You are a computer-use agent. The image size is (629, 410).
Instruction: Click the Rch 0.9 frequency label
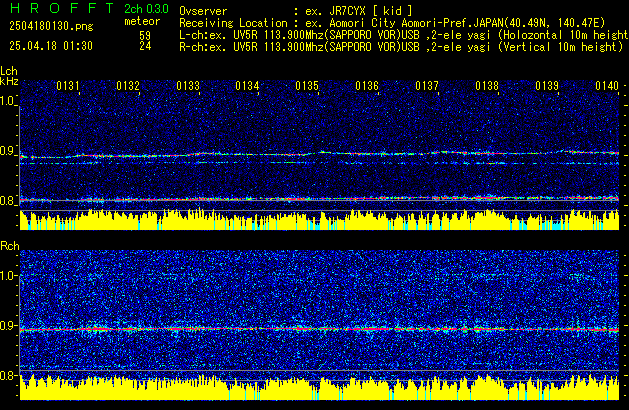click(x=8, y=325)
